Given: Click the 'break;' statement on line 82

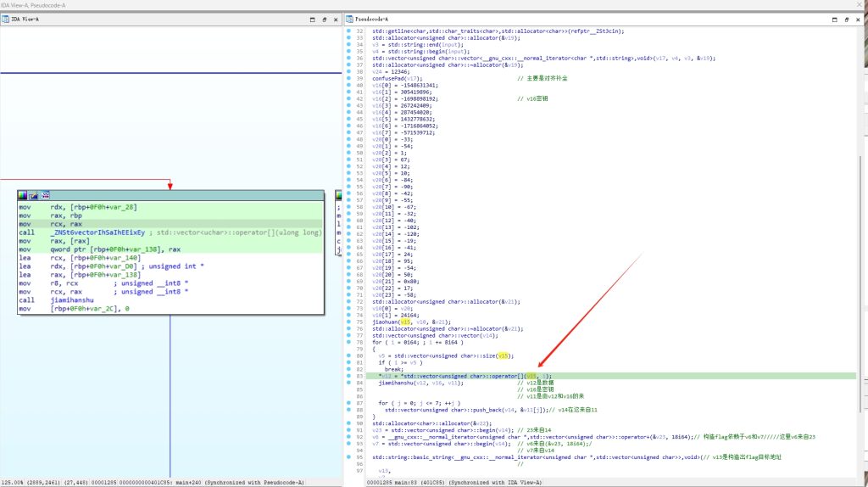Looking at the screenshot, I should 394,370.
